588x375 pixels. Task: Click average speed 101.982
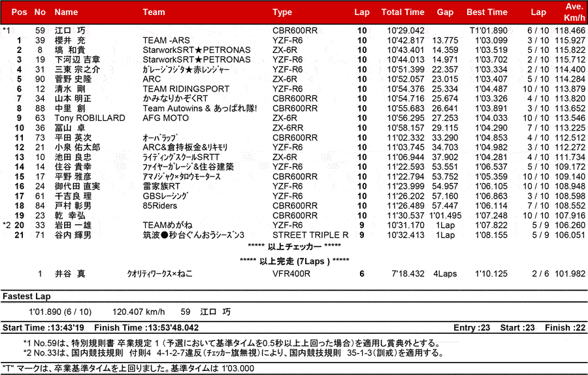[570, 274]
